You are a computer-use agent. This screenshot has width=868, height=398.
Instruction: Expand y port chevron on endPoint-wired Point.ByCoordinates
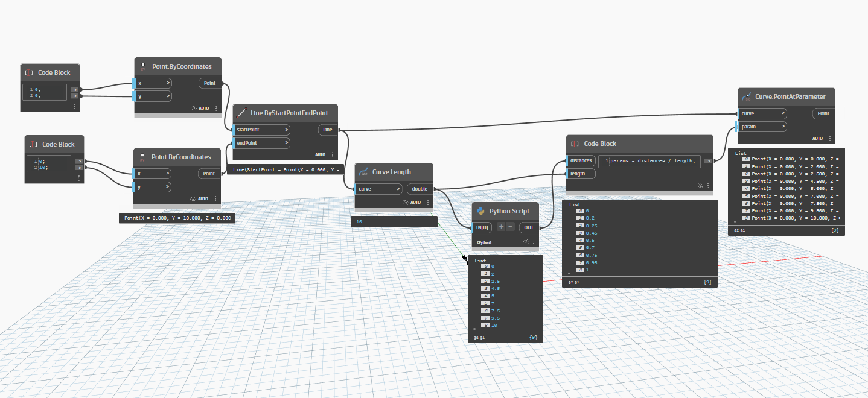(168, 187)
